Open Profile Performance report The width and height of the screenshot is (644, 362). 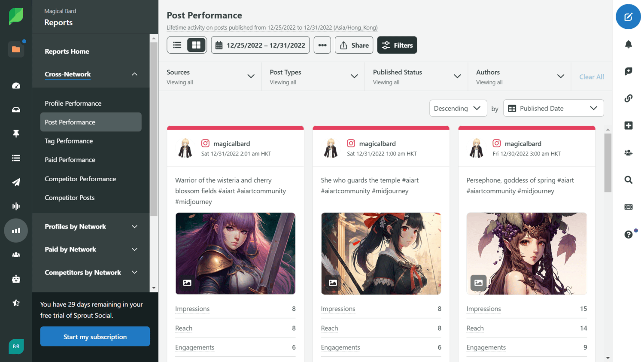click(73, 103)
